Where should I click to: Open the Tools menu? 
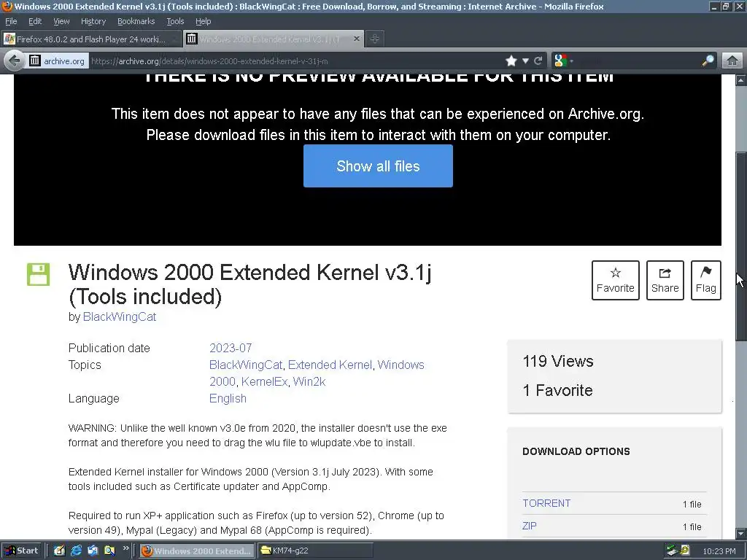click(x=175, y=21)
